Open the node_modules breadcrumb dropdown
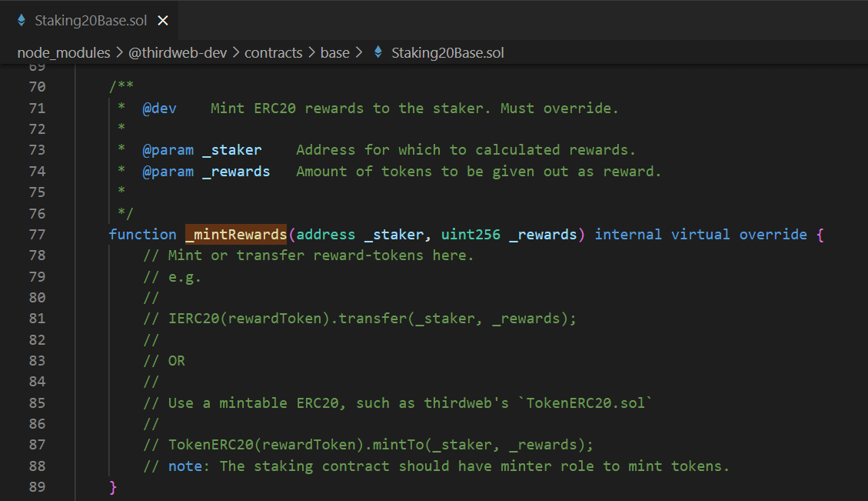 (x=64, y=52)
